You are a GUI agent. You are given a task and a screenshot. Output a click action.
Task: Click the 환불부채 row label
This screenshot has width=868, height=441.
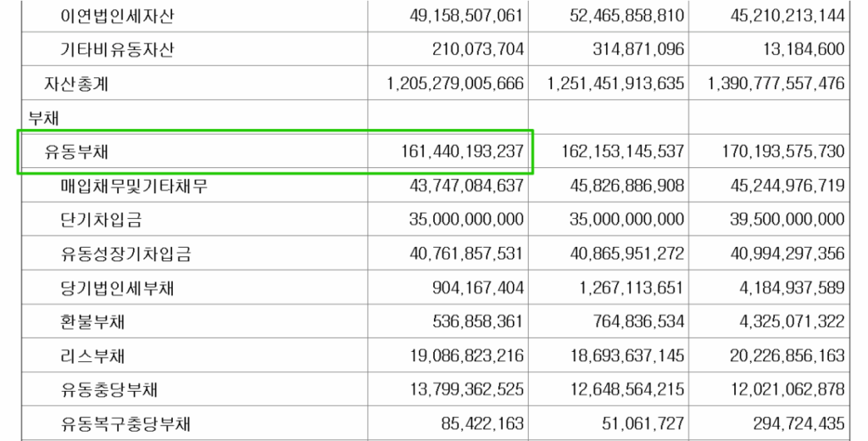[93, 322]
